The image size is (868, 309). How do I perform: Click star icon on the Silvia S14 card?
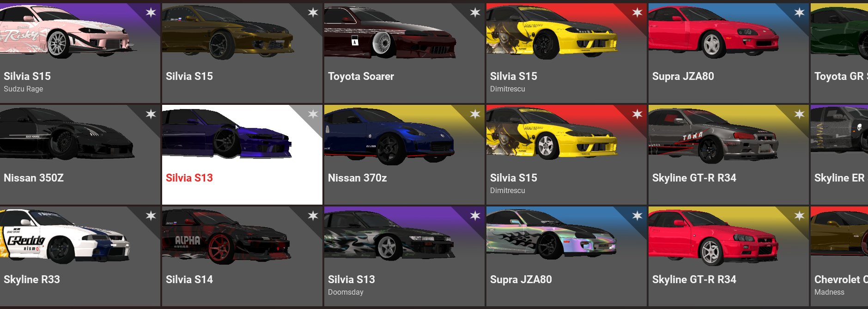(313, 216)
